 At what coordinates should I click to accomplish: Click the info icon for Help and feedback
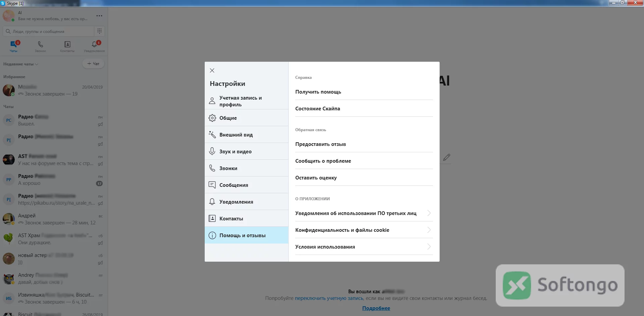(212, 235)
